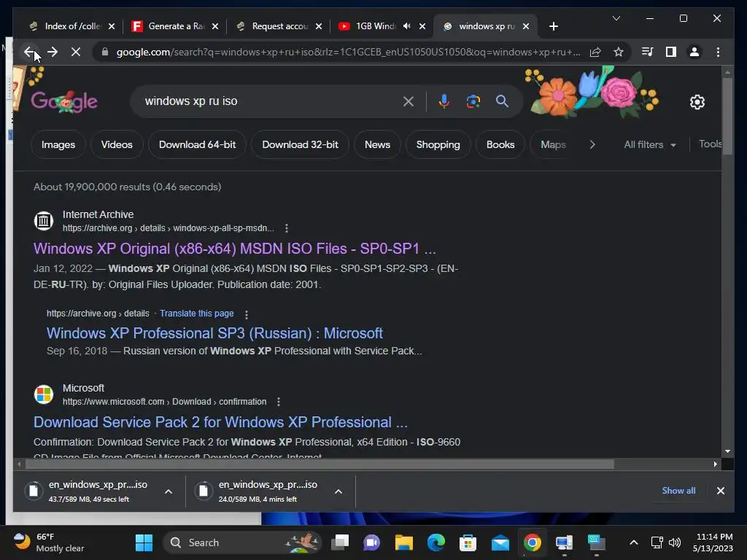
Task: Go back with the browser back arrow
Action: (x=29, y=52)
